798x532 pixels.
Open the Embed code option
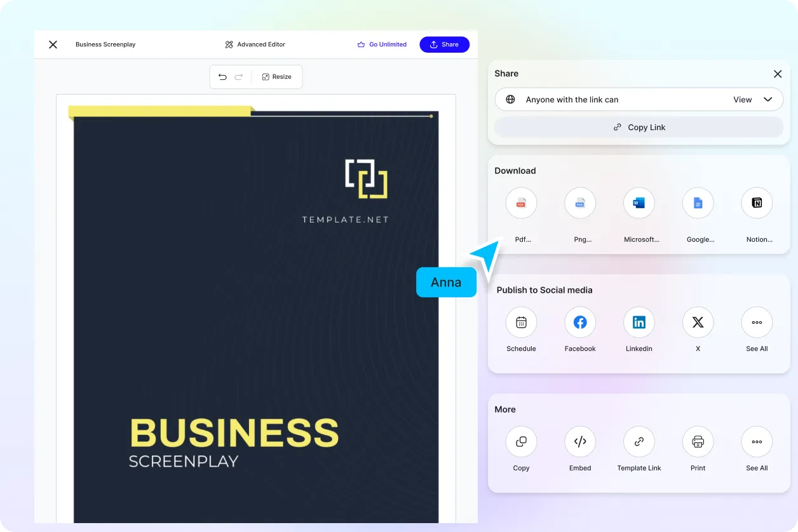pyautogui.click(x=580, y=442)
